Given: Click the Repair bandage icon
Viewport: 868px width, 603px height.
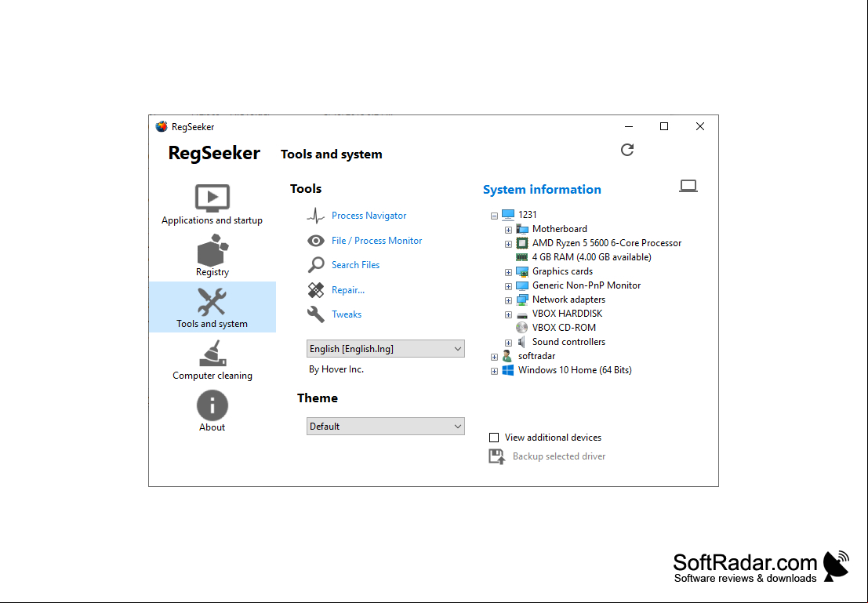Looking at the screenshot, I should (315, 289).
